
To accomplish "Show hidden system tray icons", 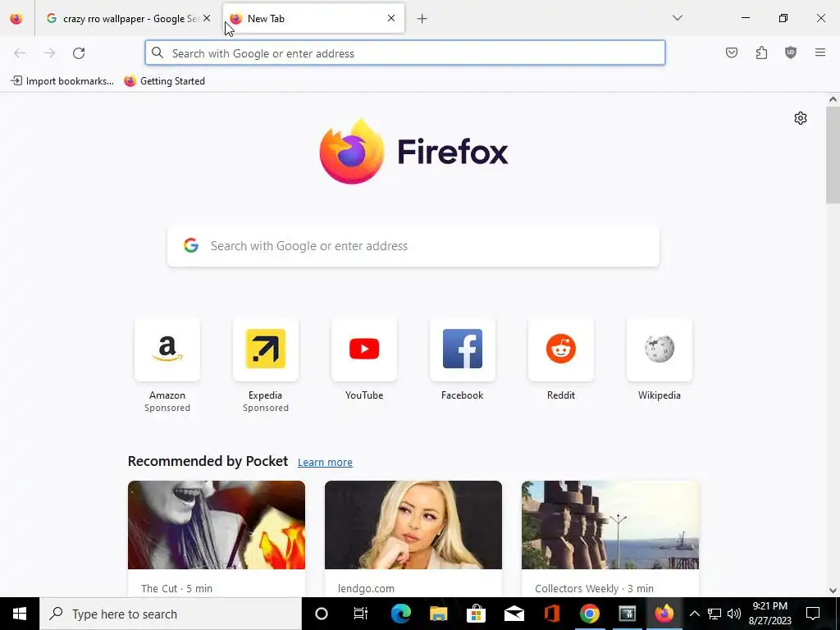I will pyautogui.click(x=694, y=614).
